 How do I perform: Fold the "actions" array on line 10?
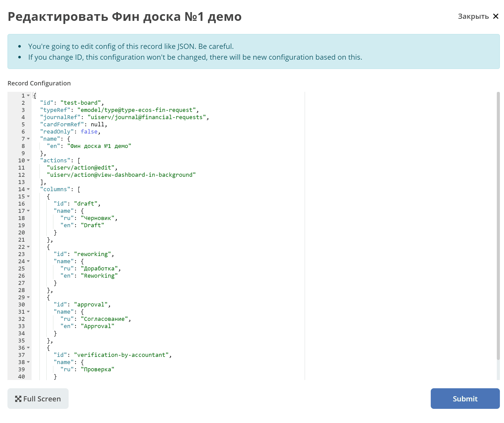(x=28, y=160)
